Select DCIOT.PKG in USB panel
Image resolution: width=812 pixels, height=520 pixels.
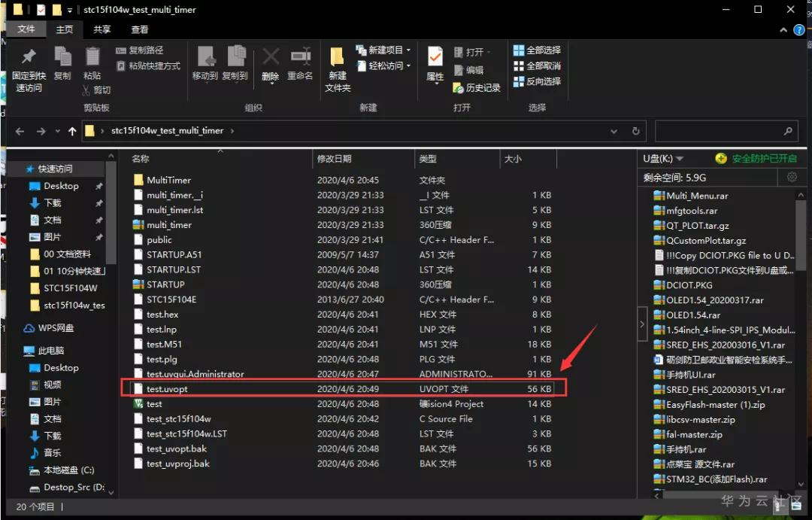689,285
